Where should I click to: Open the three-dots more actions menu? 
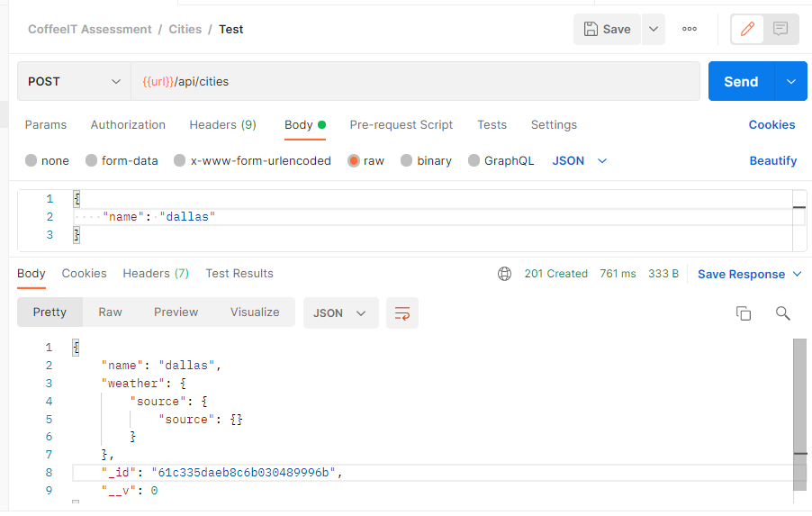point(690,29)
